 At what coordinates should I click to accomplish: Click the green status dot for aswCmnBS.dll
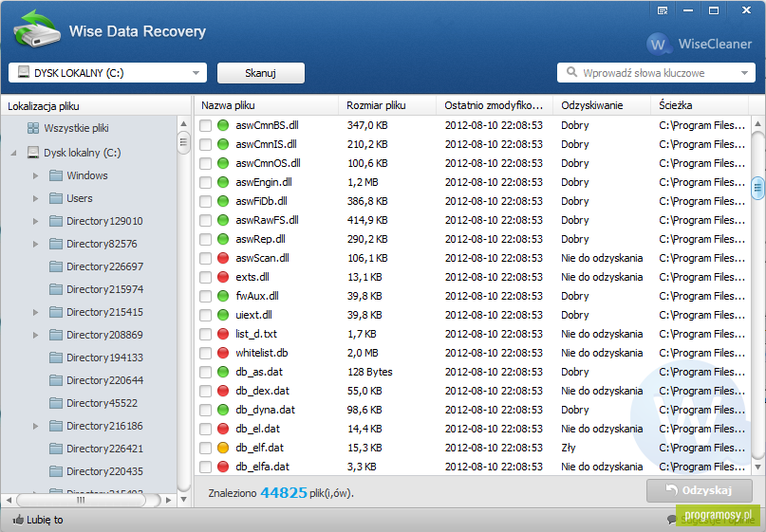tap(223, 125)
